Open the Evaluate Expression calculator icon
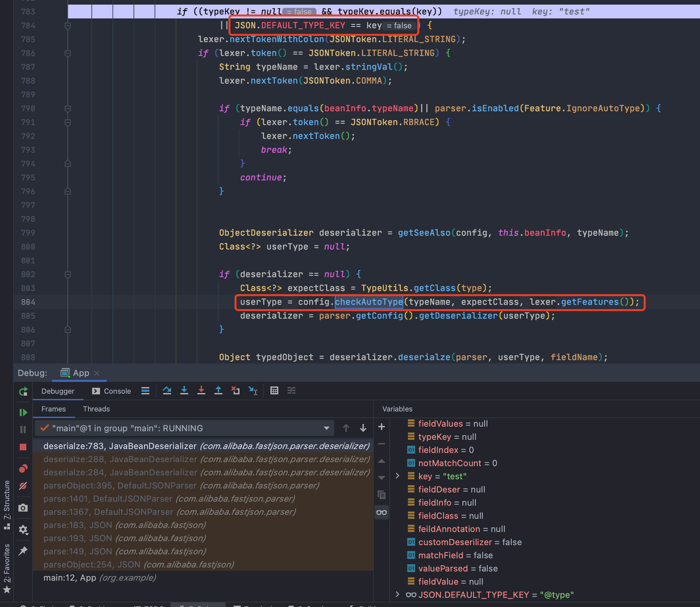Screen dimensions: 700x607 point(274,390)
